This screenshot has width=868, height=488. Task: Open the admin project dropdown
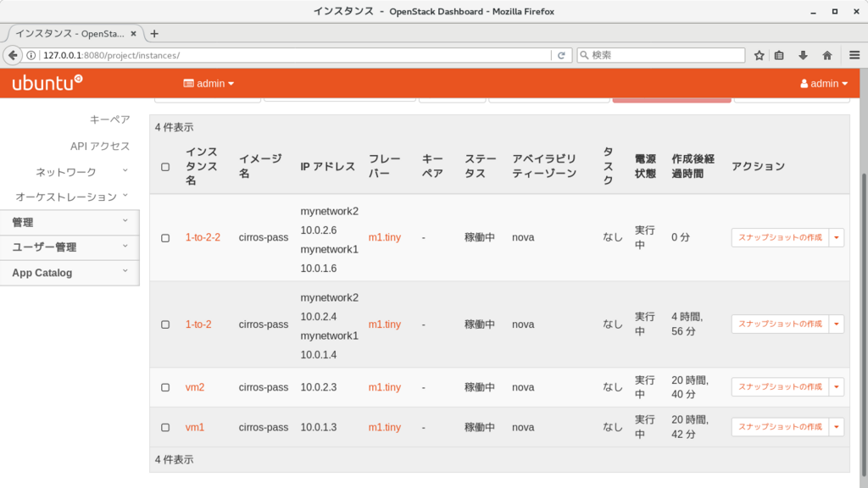tap(209, 84)
